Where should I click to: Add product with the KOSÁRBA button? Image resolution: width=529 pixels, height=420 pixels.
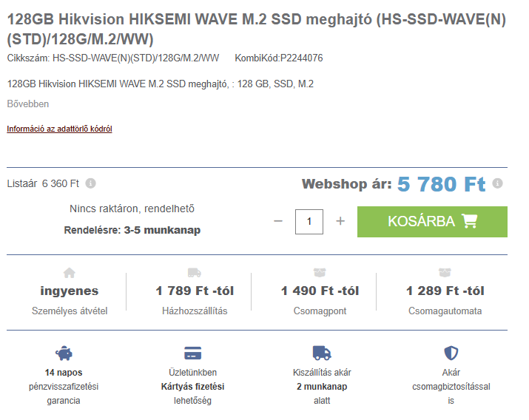click(x=432, y=221)
